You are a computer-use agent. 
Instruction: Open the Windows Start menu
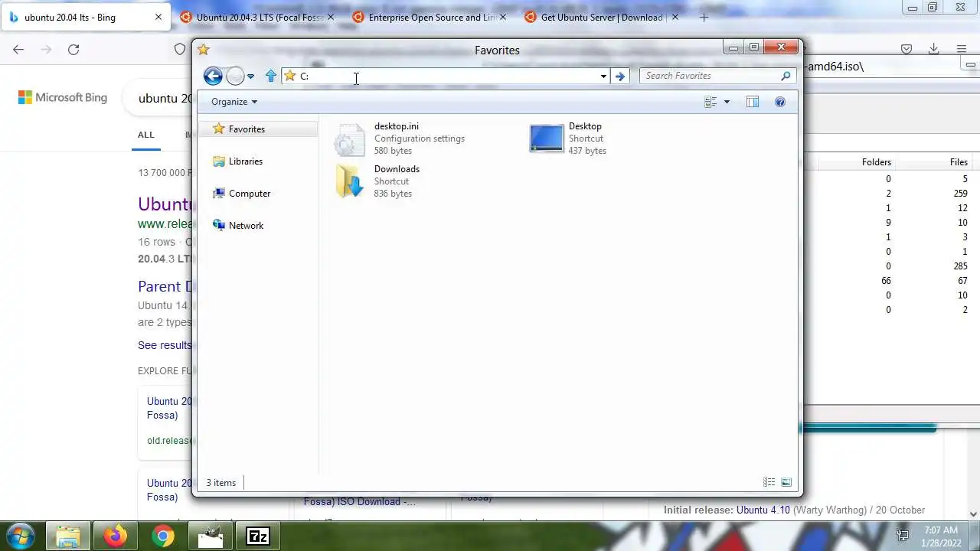coord(20,536)
